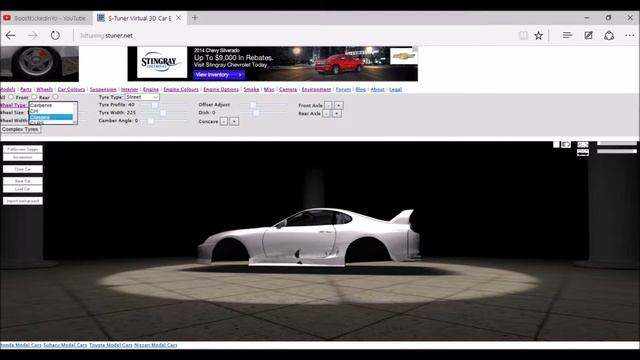Open the Legal link
The image size is (640, 360).
(396, 89)
